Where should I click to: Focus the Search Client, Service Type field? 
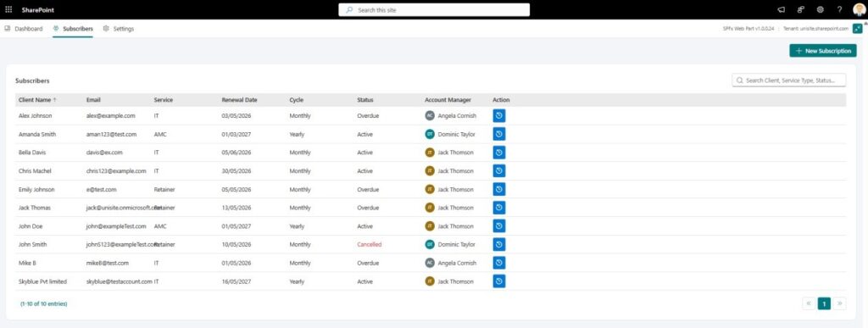(x=789, y=81)
